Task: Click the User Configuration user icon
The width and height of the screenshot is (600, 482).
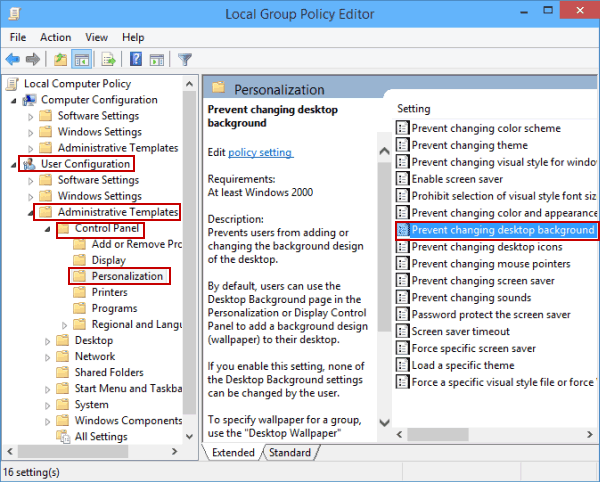Action: point(29,164)
